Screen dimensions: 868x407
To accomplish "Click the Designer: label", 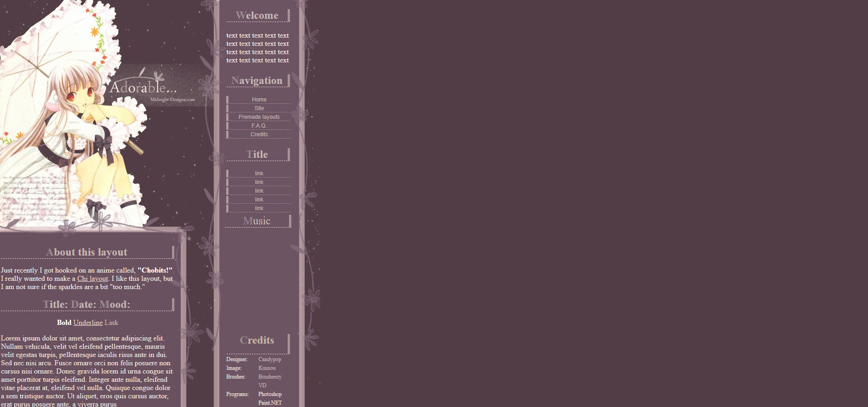I will click(x=237, y=359).
